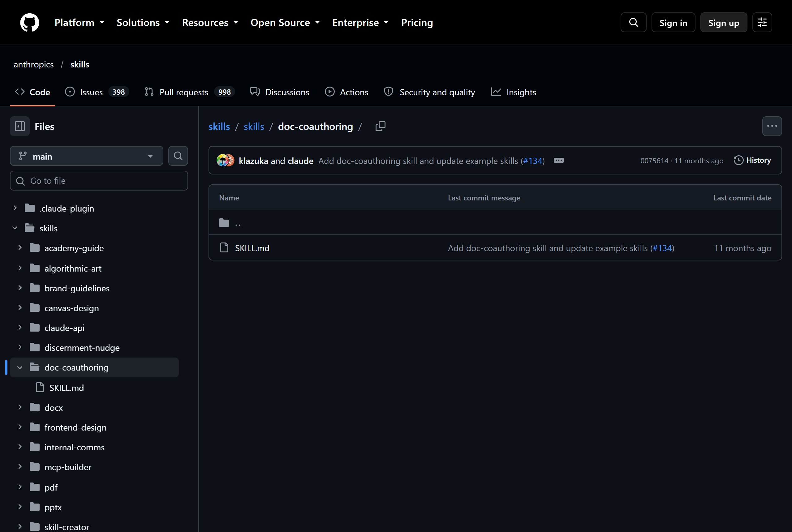792x532 pixels.
Task: Open the Solutions menu
Action: 143,22
